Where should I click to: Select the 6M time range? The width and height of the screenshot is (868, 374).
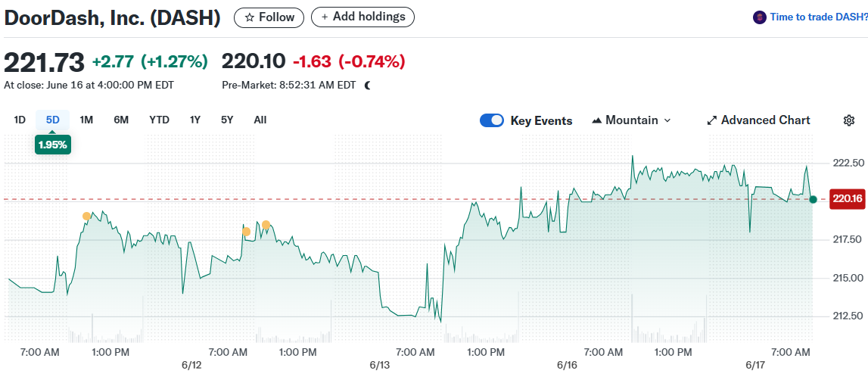(121, 120)
